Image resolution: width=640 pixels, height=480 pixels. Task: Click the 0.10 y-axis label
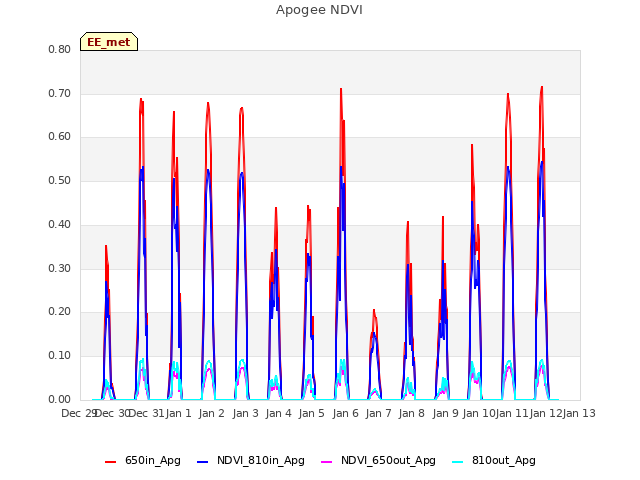pyautogui.click(x=60, y=356)
